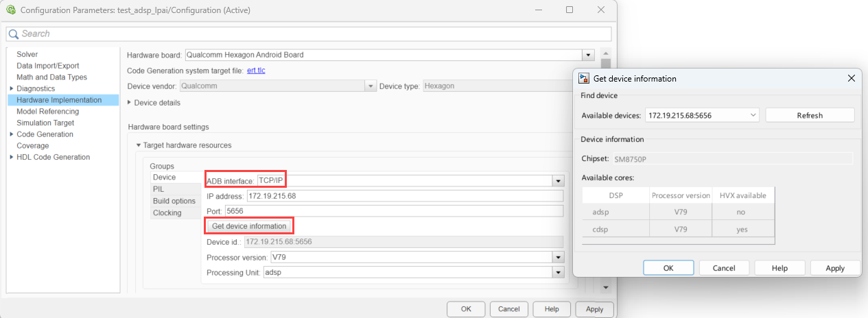Open the Available devices dropdown

pyautogui.click(x=753, y=115)
